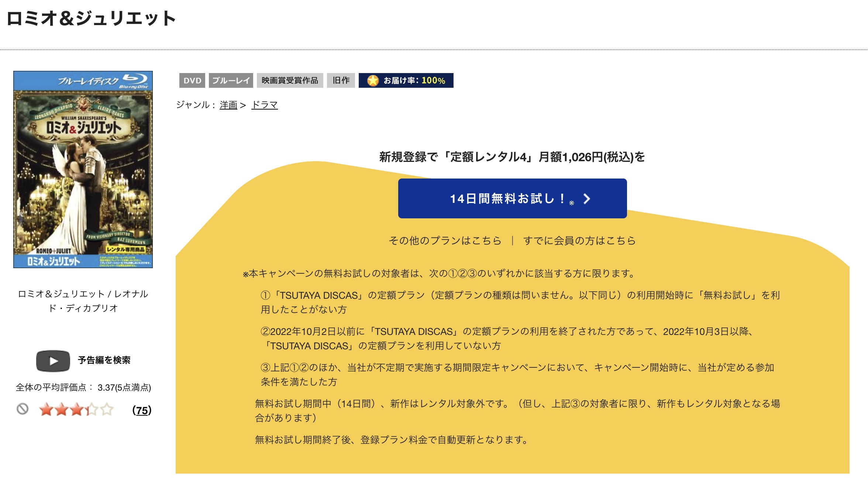
Task: Click the ジャンル： label
Action: 196,105
